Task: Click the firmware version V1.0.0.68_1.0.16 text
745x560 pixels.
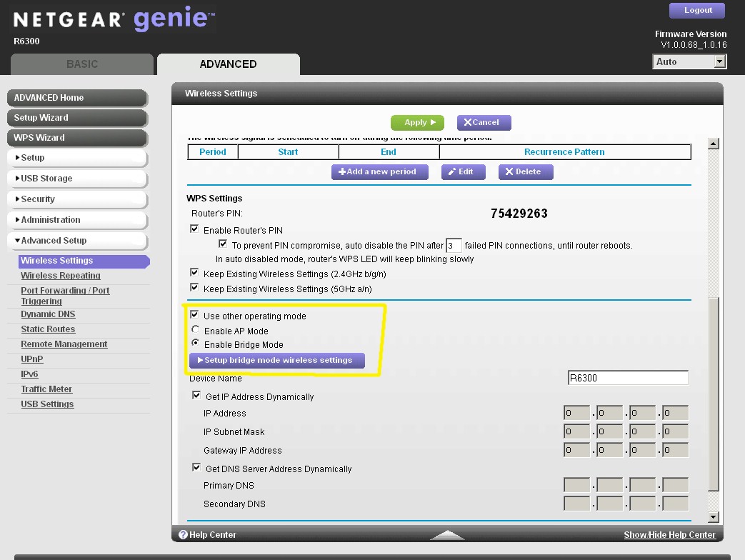Action: pyautogui.click(x=694, y=45)
